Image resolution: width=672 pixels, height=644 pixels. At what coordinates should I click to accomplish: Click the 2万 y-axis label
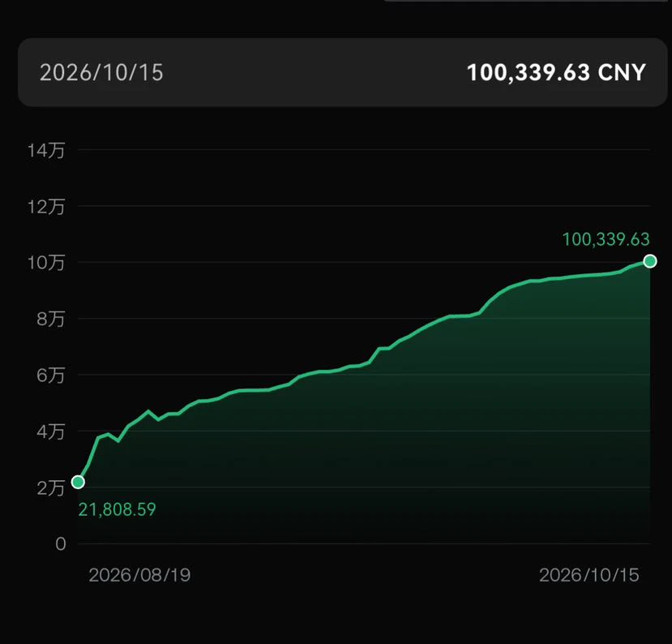coord(50,488)
